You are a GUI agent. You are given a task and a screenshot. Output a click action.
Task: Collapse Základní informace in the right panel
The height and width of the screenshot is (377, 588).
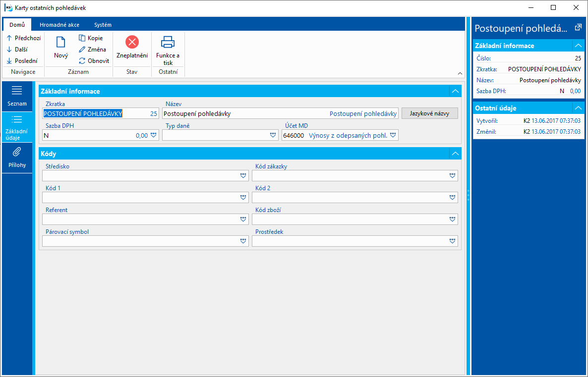pos(578,46)
